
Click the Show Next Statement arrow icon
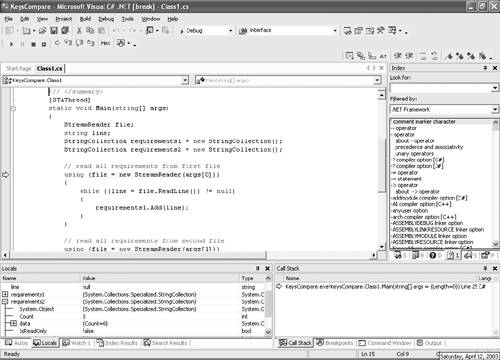tap(57, 43)
